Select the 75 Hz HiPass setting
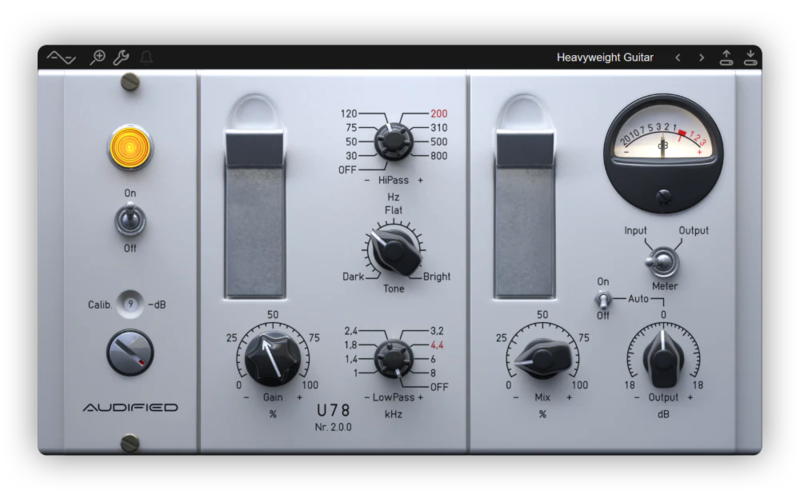Viewport: 800px width, 494px height. point(351,128)
